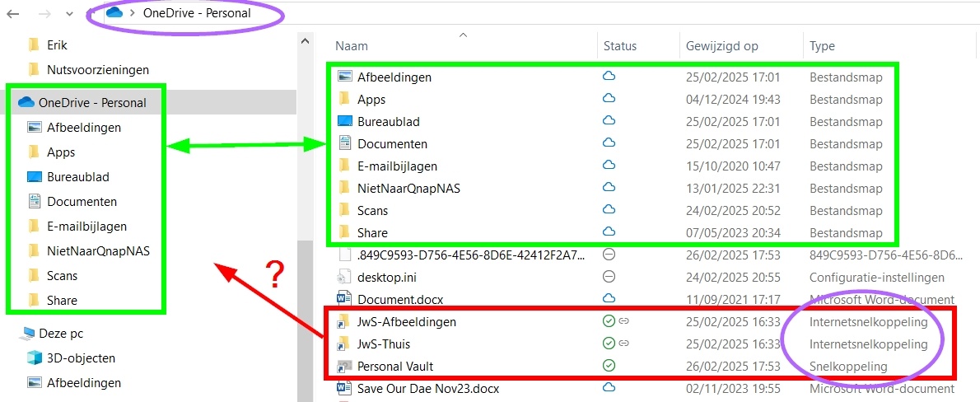
Task: Select the JwS-Thuis shortcut icon
Action: pos(343,344)
